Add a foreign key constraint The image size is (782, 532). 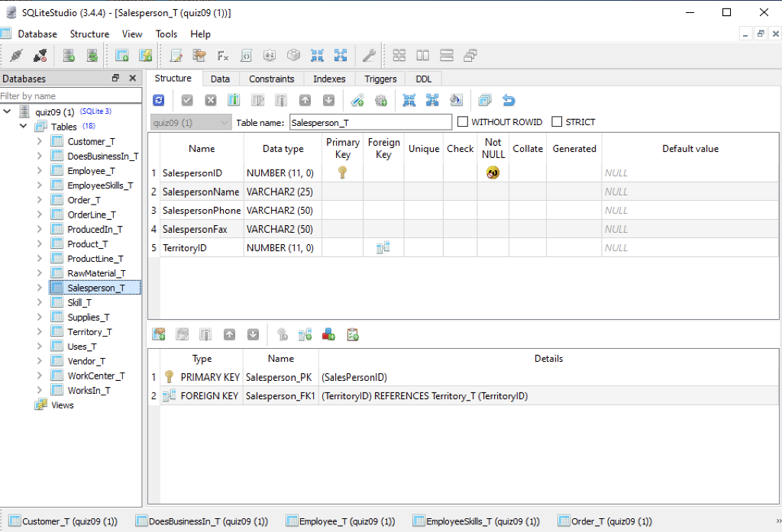pyautogui.click(x=305, y=334)
